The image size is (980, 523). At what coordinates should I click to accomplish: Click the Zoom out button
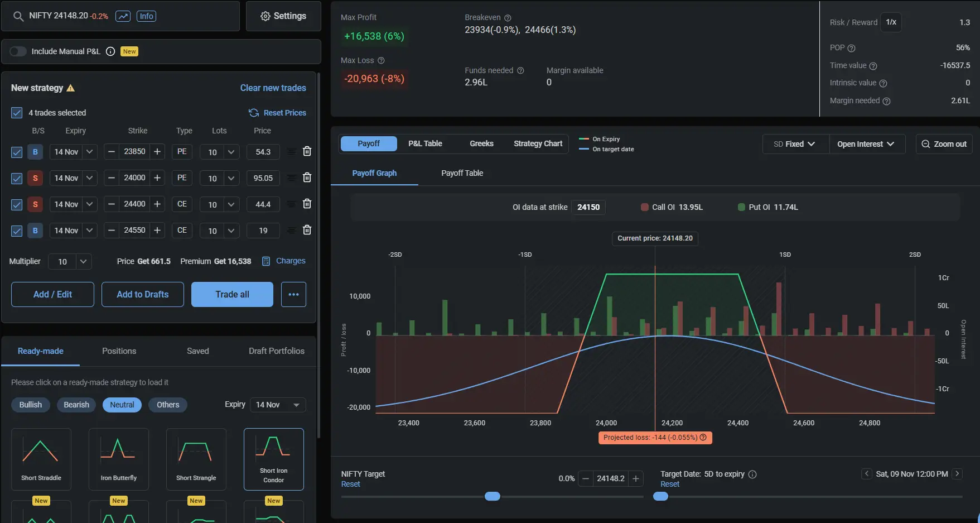coord(944,144)
